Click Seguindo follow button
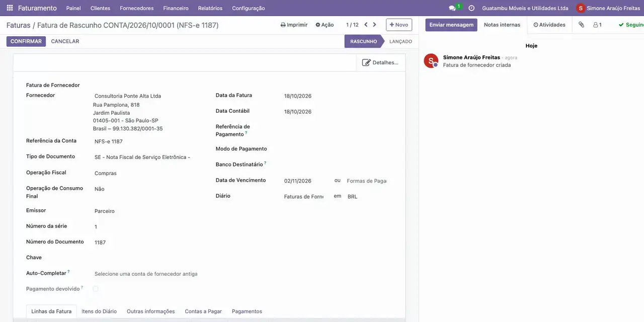The width and height of the screenshot is (644, 322). pos(631,25)
